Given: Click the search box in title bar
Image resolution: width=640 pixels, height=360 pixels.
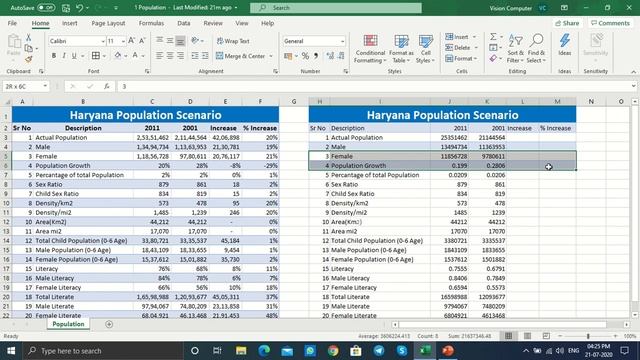Looking at the screenshot, I should tap(336, 8).
